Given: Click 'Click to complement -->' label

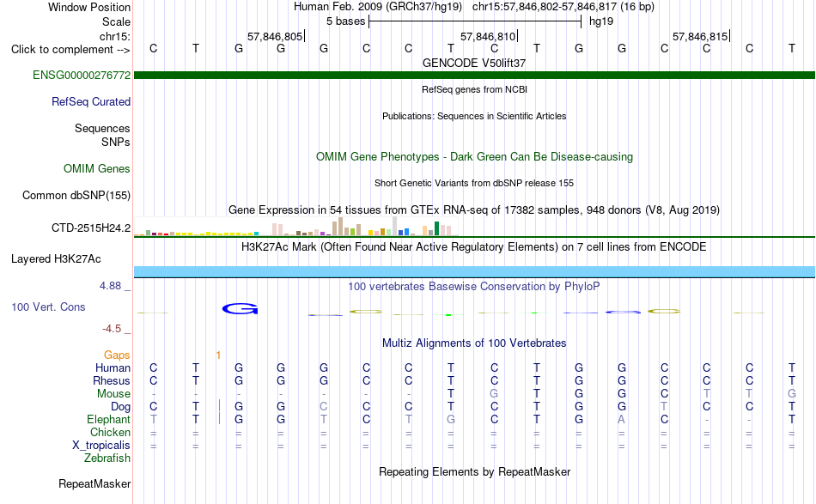Looking at the screenshot, I should point(70,50).
